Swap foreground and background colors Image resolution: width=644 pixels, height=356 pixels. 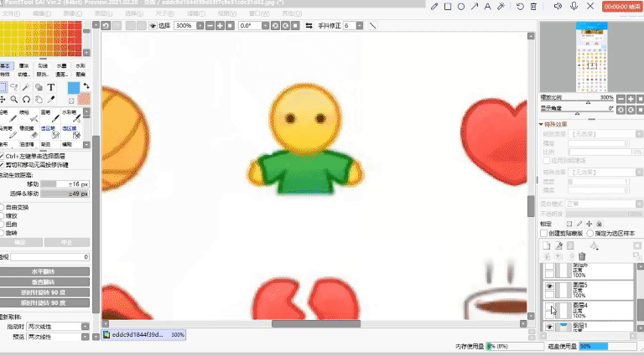click(x=86, y=86)
